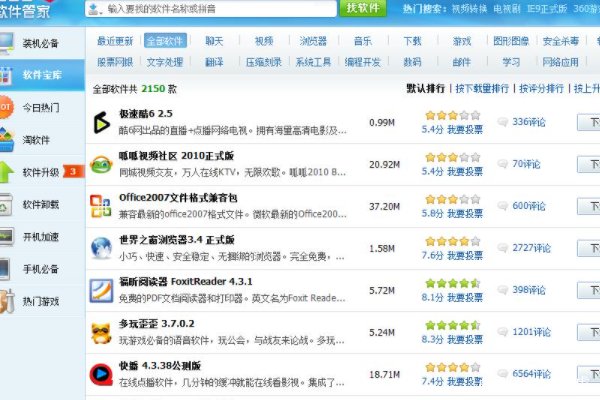Select 软件宝库 sidebar icon

6,75
